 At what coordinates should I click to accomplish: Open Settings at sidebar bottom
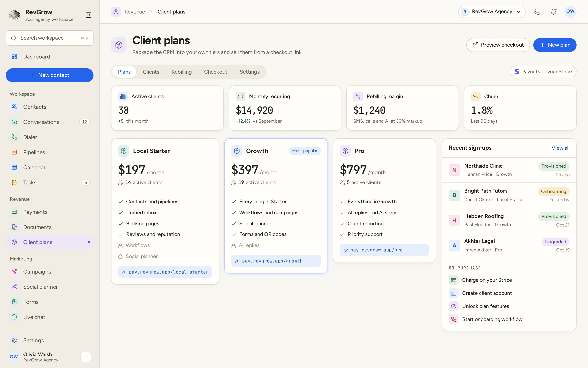pyautogui.click(x=50, y=340)
